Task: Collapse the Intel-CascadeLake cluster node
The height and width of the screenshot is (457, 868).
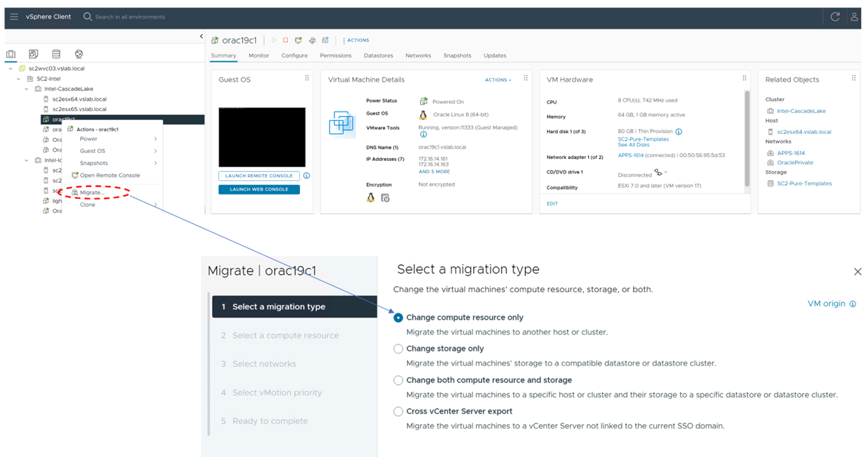Action: pos(27,88)
